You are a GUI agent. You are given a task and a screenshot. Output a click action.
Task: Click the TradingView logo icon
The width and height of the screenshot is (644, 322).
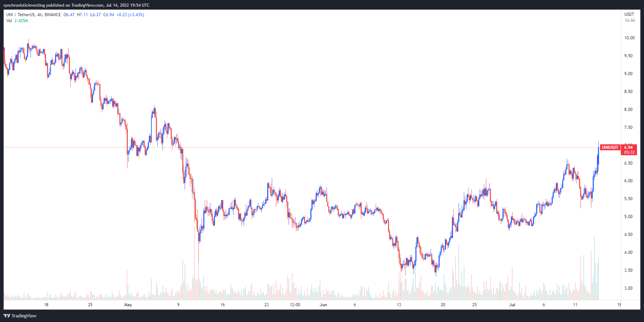7,316
